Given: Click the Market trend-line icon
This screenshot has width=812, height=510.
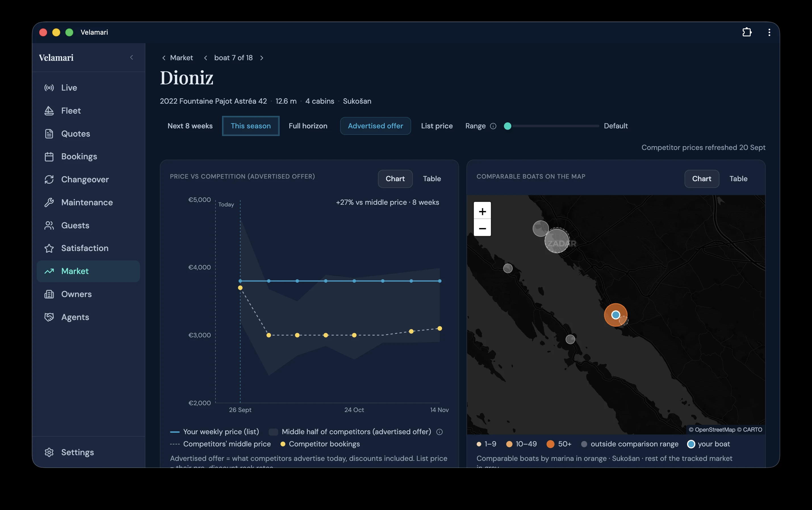Looking at the screenshot, I should tap(49, 271).
